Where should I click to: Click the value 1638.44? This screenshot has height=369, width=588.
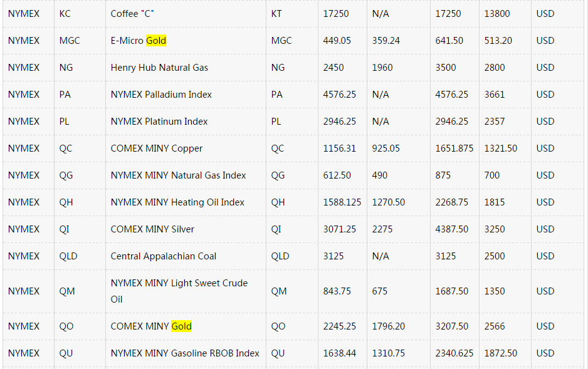(x=339, y=353)
